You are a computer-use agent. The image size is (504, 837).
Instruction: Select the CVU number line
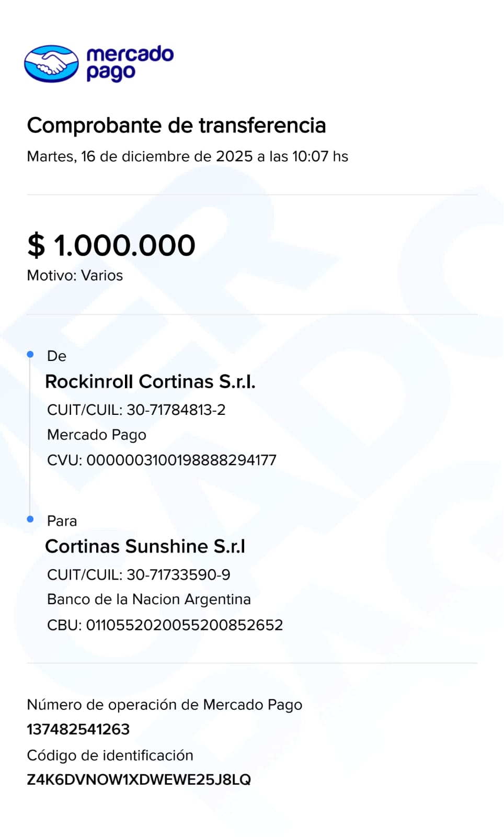tap(162, 460)
